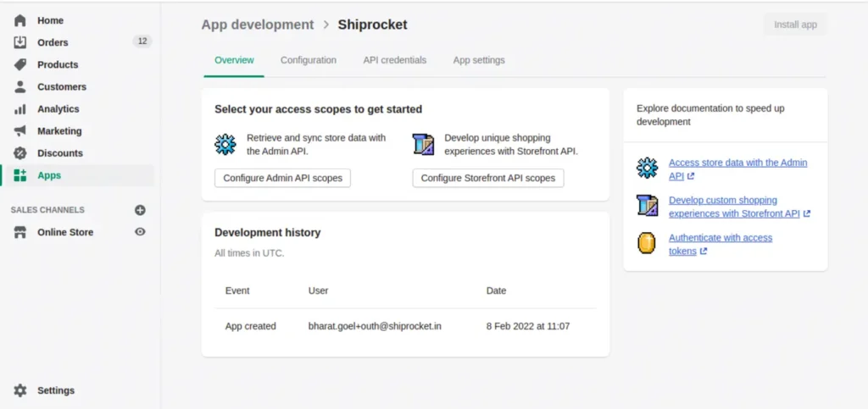Click bharat.goel+outh@shiprocket.in user cell

(x=375, y=326)
